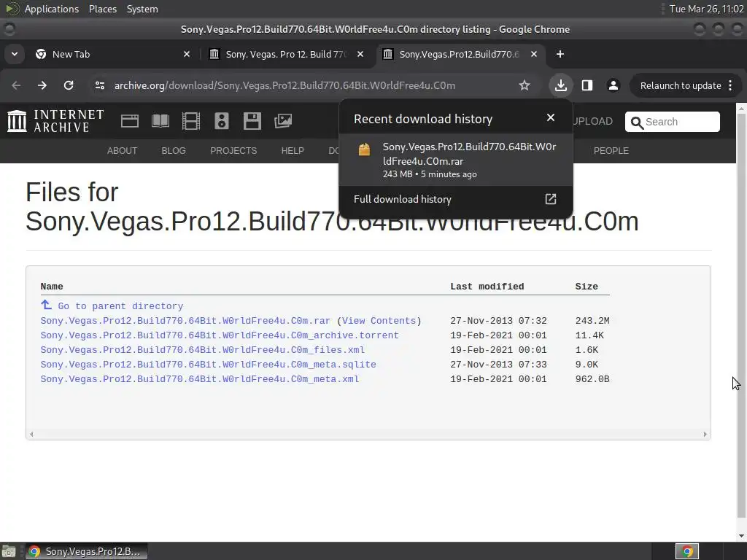This screenshot has width=747, height=560.
Task: Expand the tab search dropdown
Action: click(15, 54)
